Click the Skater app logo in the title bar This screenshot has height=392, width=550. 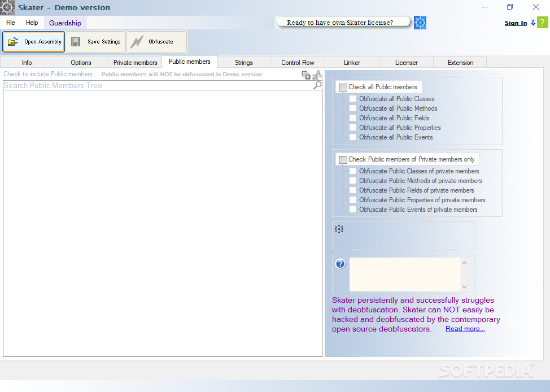pyautogui.click(x=7, y=7)
